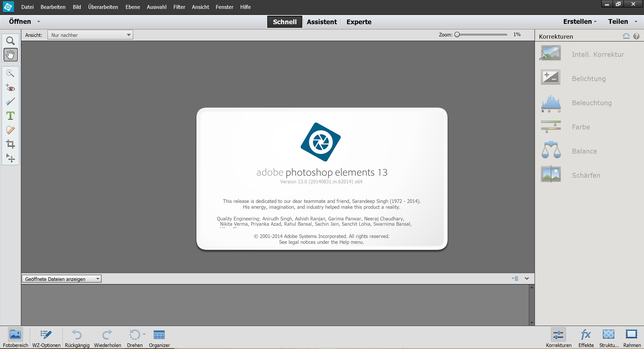Open the Bearbeiten menu
The height and width of the screenshot is (349, 644).
pyautogui.click(x=53, y=7)
